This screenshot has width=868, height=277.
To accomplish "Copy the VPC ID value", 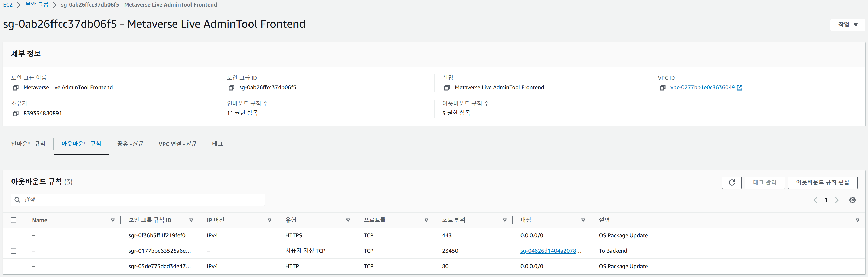I will tap(662, 88).
